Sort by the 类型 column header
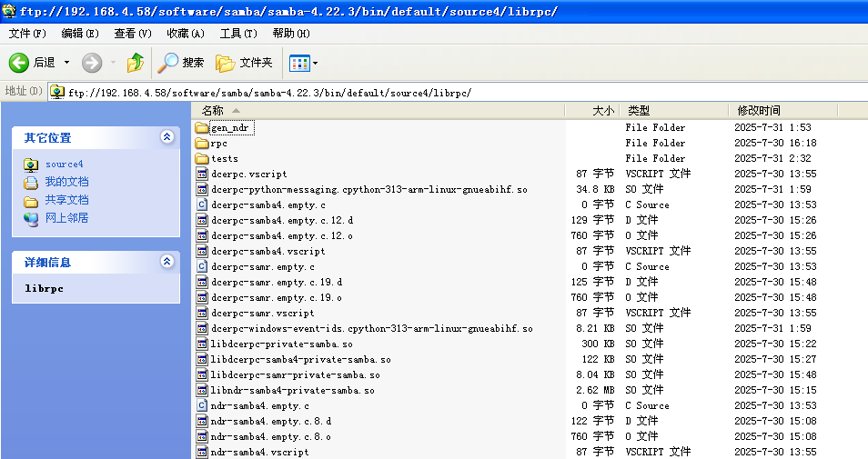868x459 pixels. click(x=673, y=111)
